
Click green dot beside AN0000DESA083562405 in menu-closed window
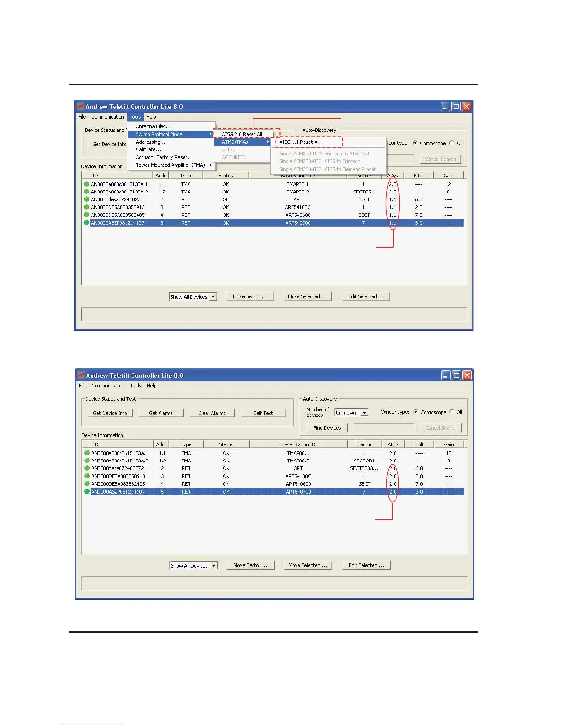point(87,483)
